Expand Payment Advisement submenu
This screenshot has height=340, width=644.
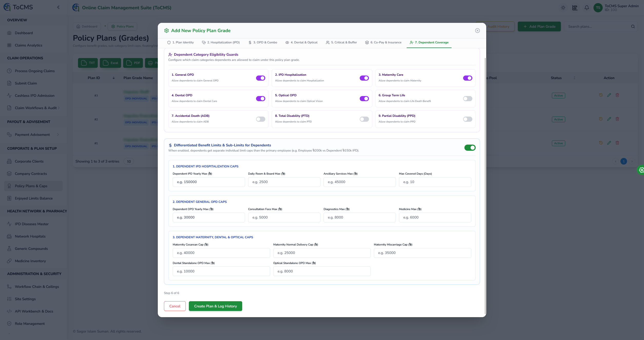coord(33,135)
